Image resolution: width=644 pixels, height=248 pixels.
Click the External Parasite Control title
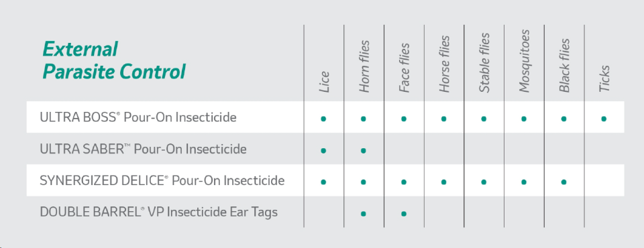click(x=114, y=60)
